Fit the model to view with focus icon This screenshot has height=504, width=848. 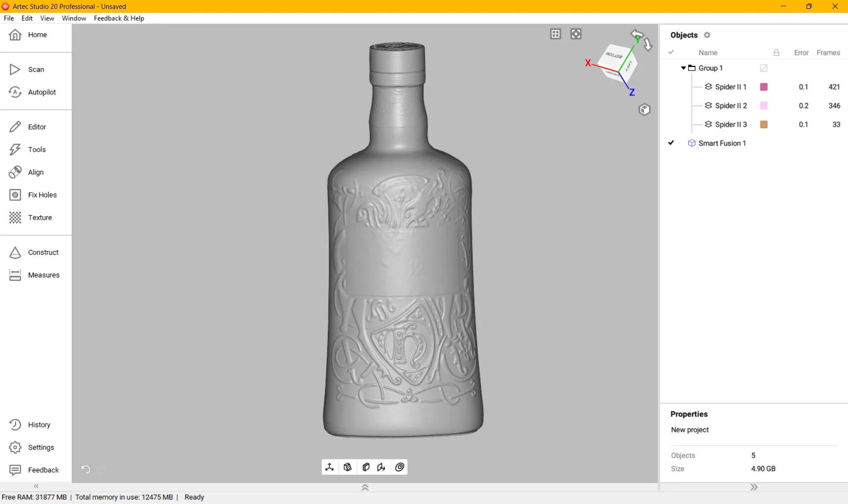[576, 34]
